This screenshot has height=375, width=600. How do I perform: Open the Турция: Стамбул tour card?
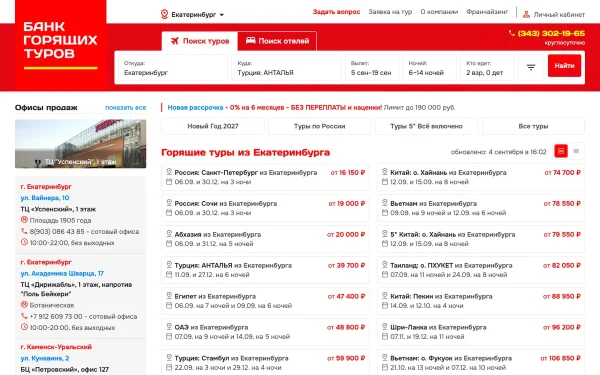(x=265, y=362)
